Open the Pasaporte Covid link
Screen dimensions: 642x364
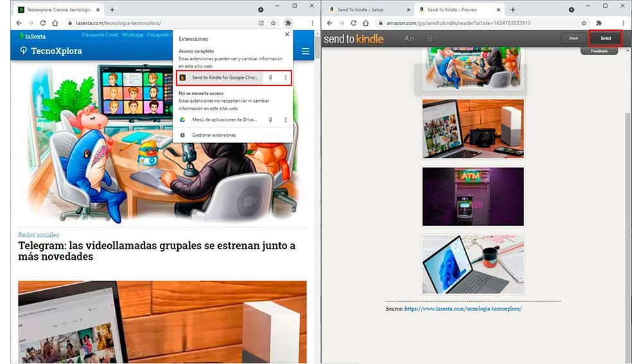click(x=100, y=35)
